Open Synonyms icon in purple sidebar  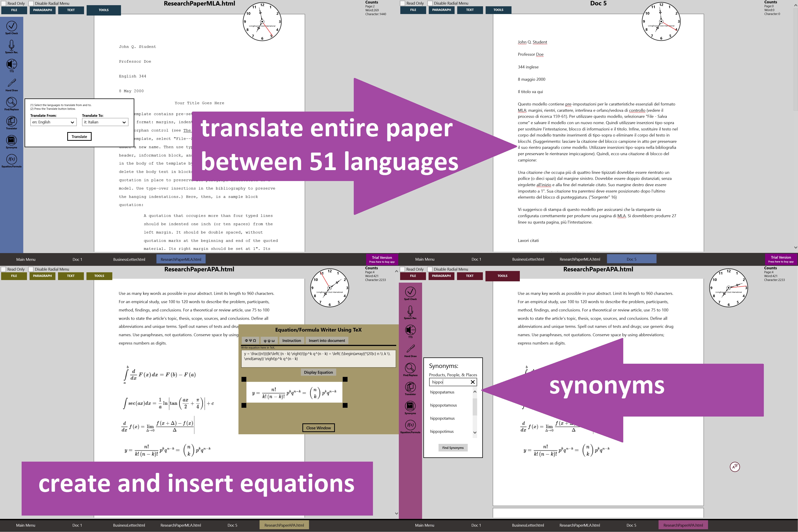click(410, 406)
